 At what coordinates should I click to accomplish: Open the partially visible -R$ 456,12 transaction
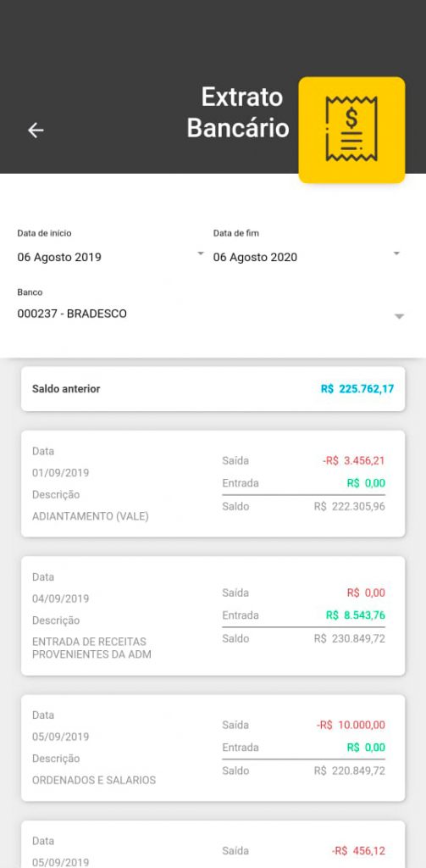click(x=213, y=844)
